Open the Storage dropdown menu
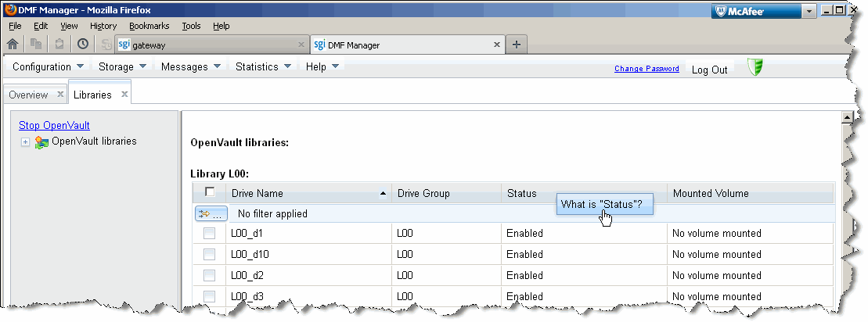 (122, 67)
